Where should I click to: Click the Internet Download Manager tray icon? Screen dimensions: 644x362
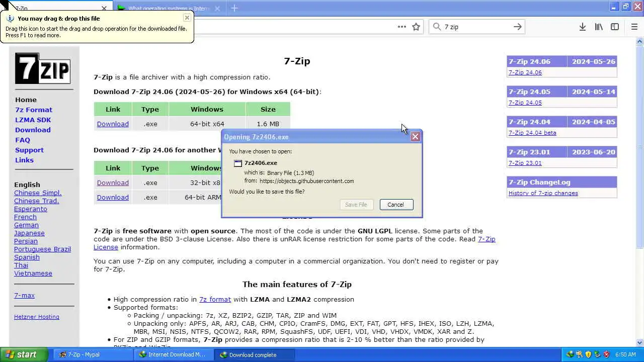570,354
